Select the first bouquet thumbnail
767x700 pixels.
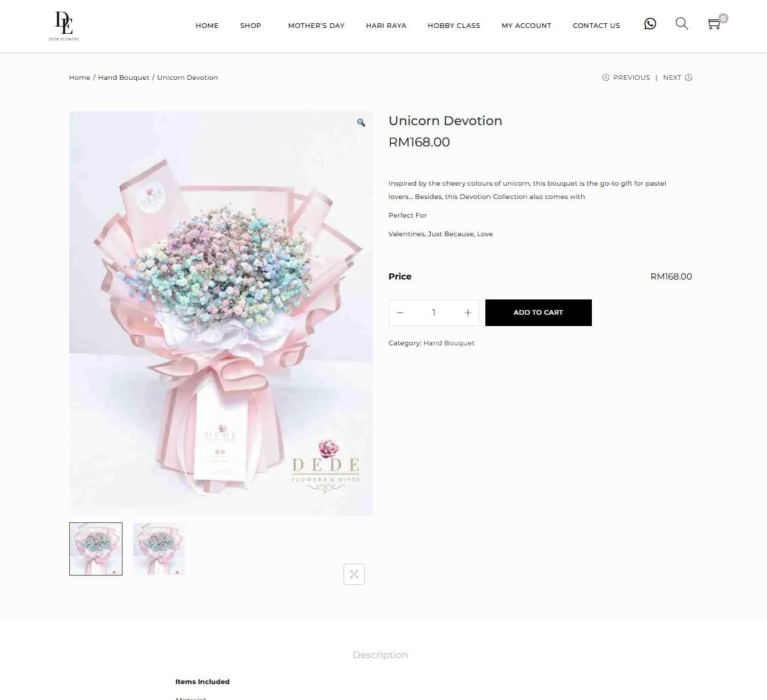tap(96, 549)
